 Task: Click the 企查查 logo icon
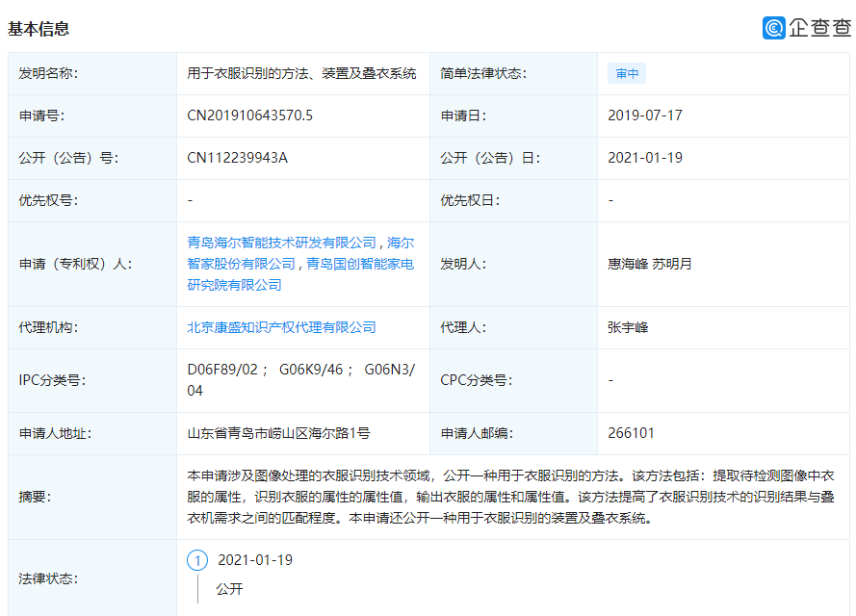(807, 27)
